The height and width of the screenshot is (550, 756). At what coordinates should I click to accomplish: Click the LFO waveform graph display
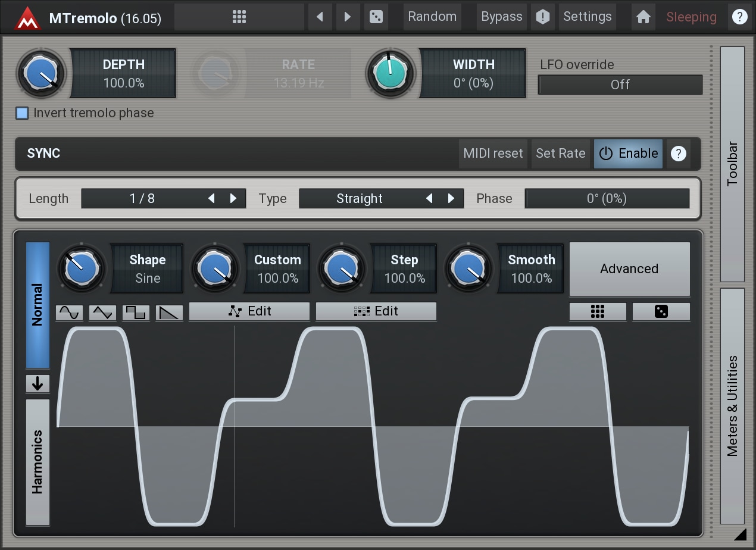(373, 426)
